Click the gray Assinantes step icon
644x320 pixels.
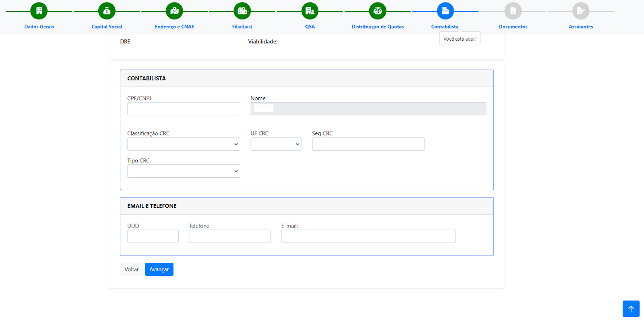pyautogui.click(x=581, y=11)
